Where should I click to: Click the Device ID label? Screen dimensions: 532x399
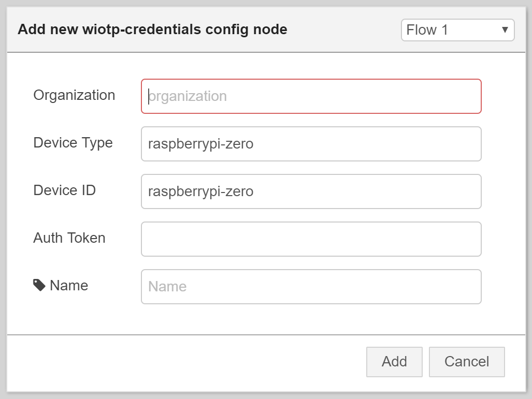[x=65, y=190]
